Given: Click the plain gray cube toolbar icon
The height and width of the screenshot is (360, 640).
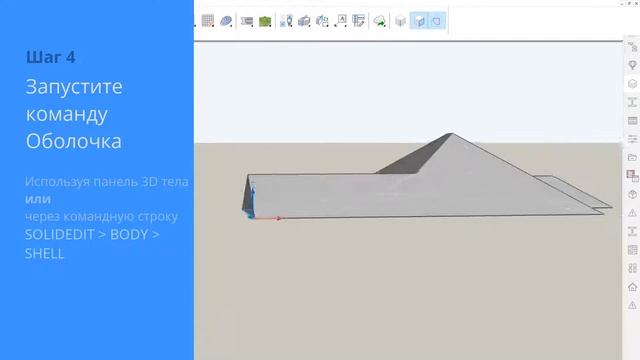Looking at the screenshot, I should 400,21.
